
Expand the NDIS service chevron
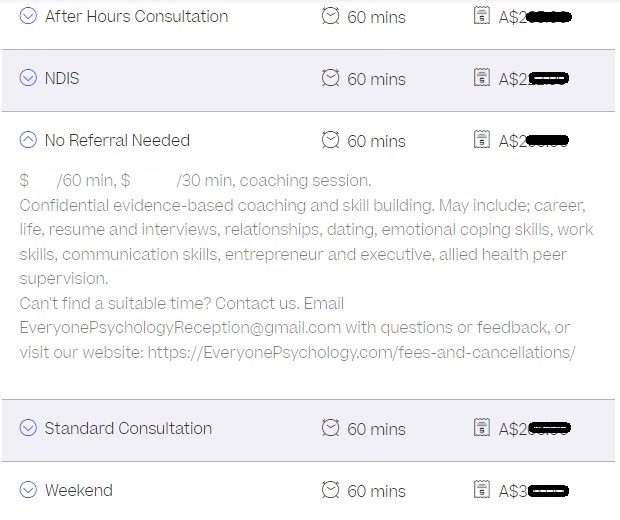point(28,78)
